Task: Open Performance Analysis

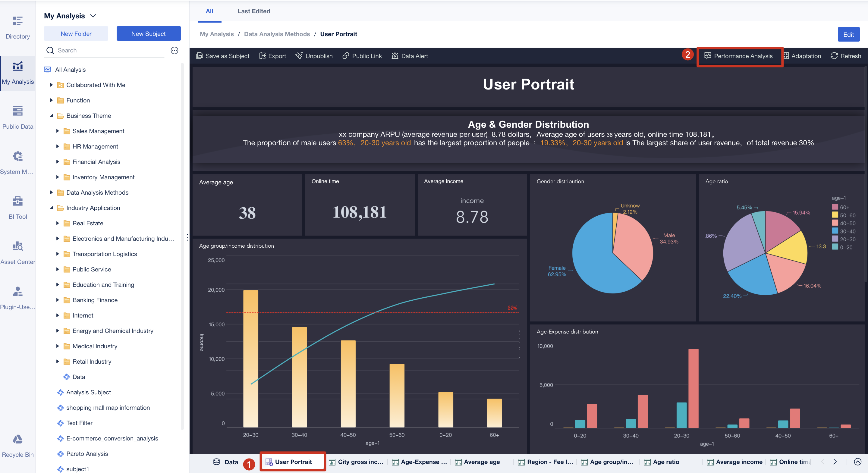Action: (x=740, y=56)
